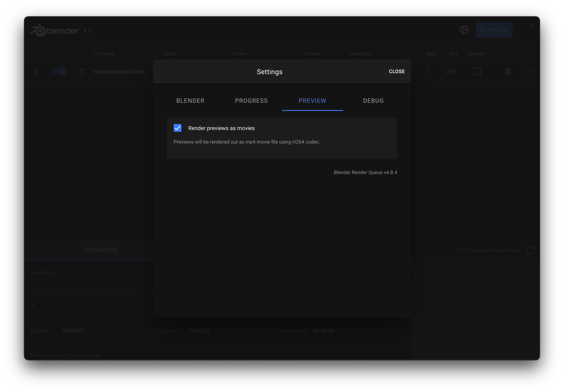The height and width of the screenshot is (392, 564).
Task: Click the Camera column header
Action: click(311, 54)
